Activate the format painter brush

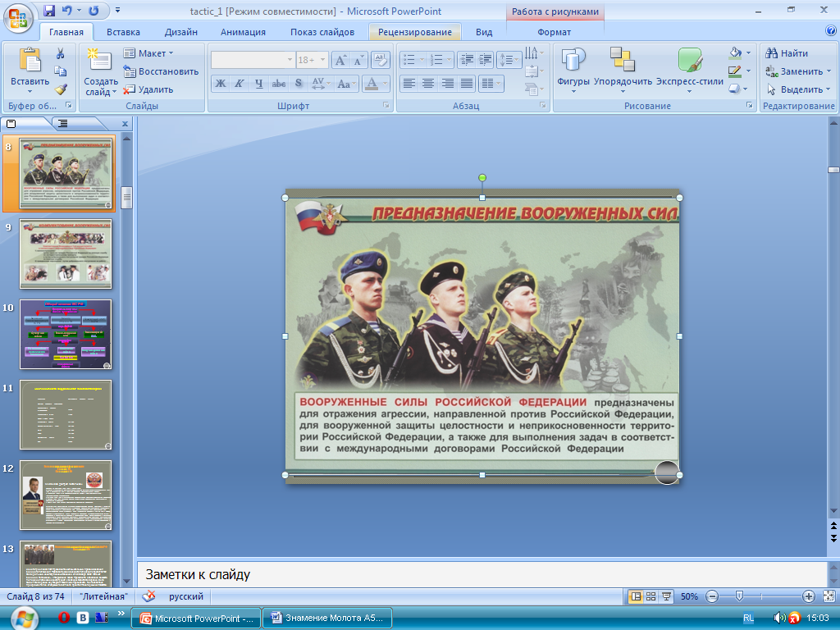[x=61, y=89]
